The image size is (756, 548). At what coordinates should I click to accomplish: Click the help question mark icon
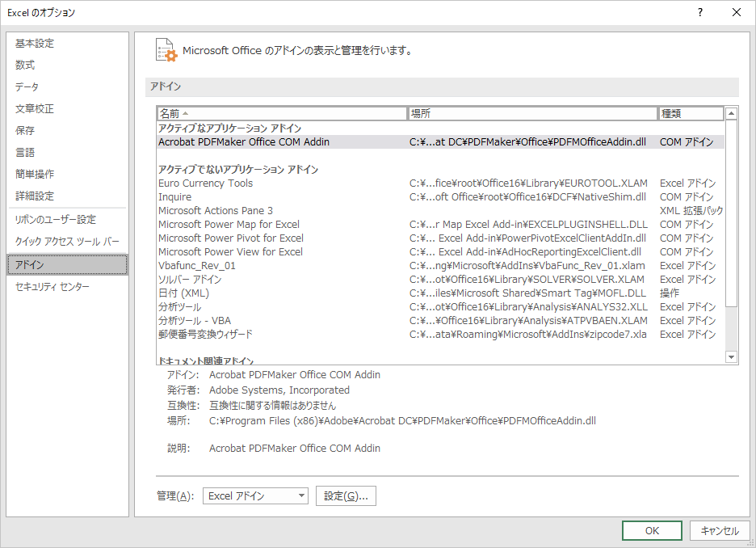700,13
